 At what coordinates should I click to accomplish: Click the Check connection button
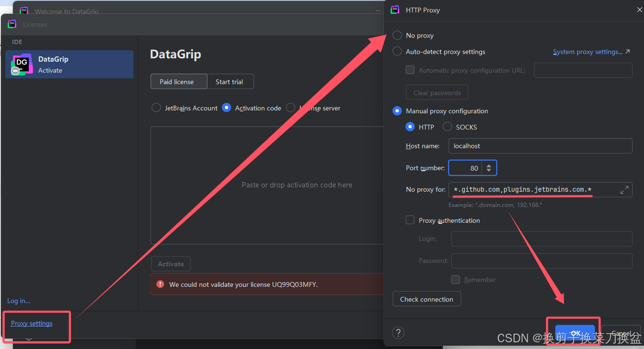point(426,299)
